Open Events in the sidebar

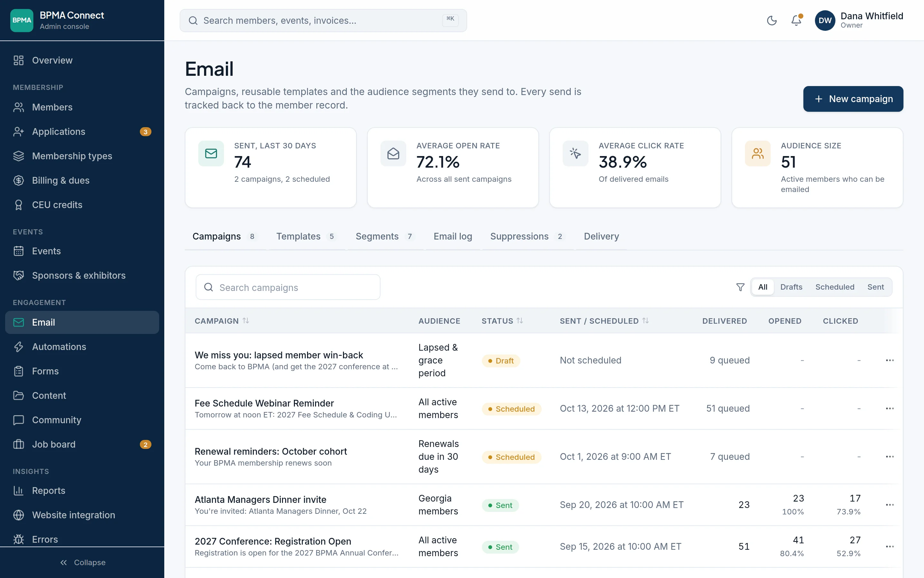(x=82, y=251)
